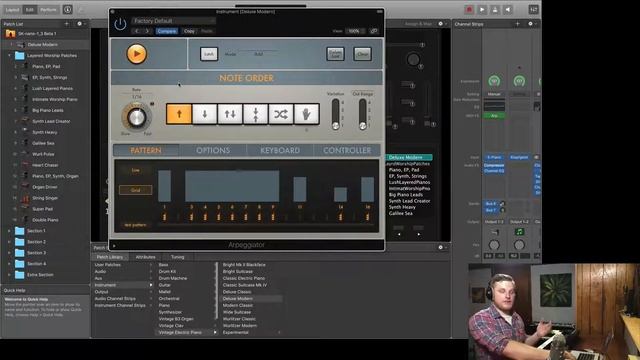Open the View 100% size dropdown
The image size is (640, 360).
point(354,31)
